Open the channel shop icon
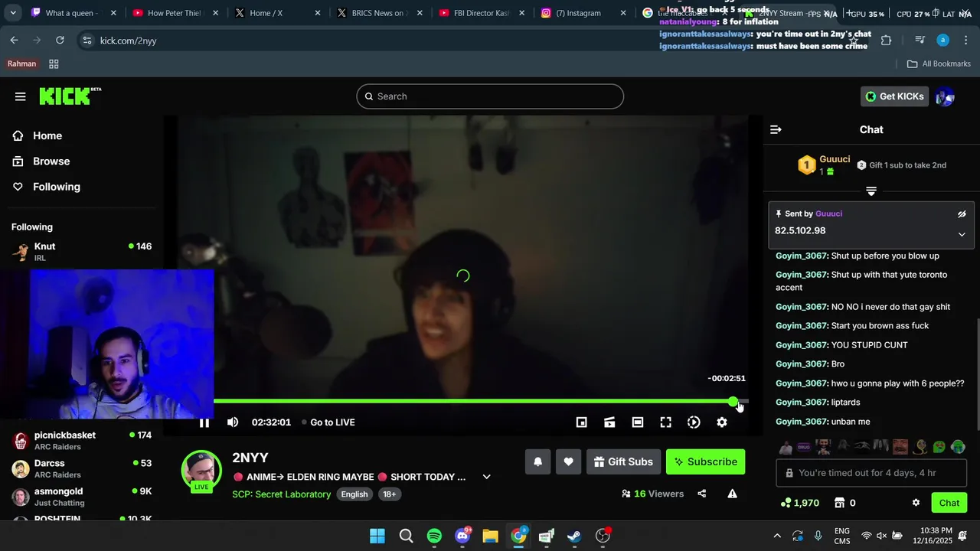This screenshot has height=551, width=980. [839, 503]
